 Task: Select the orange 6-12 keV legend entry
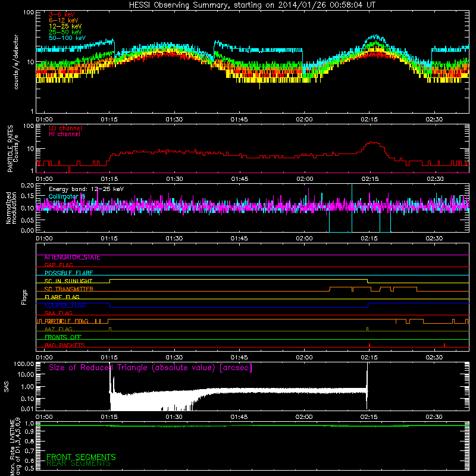click(64, 20)
